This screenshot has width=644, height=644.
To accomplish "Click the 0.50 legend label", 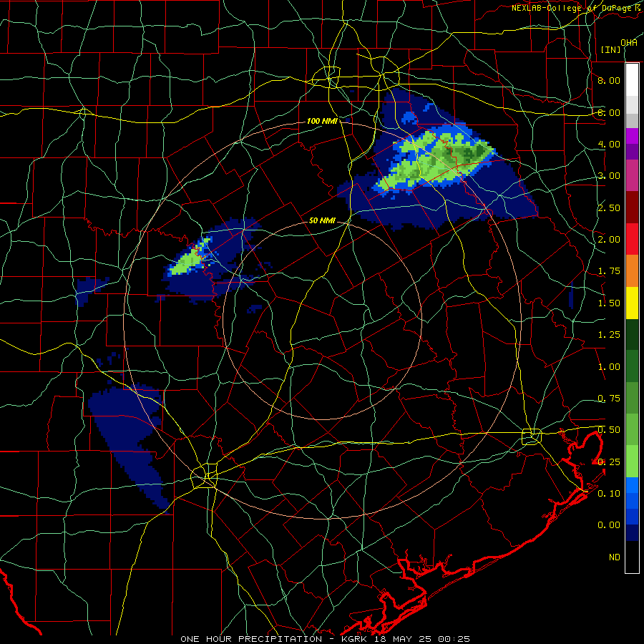I will 609,430.
